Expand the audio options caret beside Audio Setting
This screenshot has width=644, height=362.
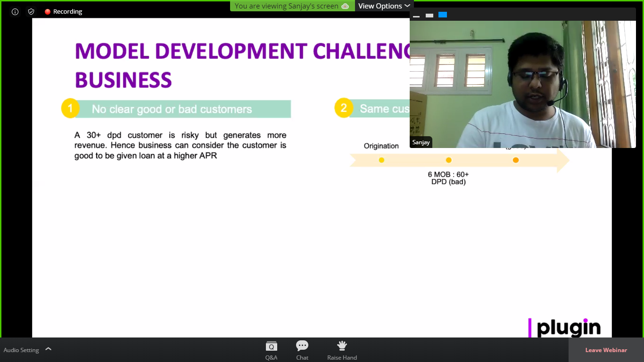coord(48,349)
